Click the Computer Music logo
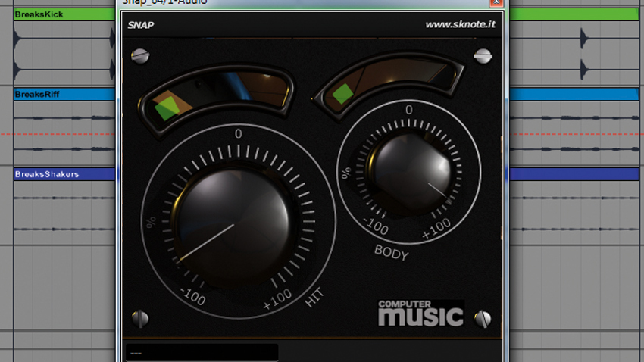644x362 pixels. [x=421, y=314]
